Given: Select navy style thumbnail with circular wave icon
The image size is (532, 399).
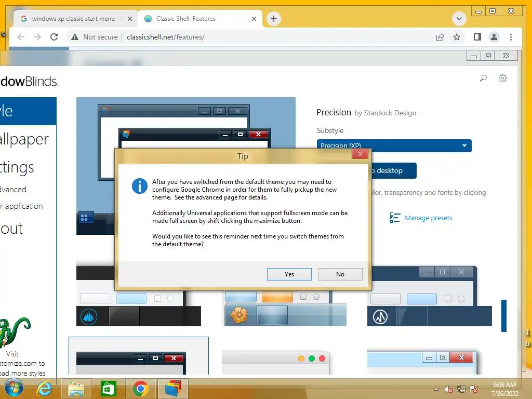Looking at the screenshot, I should (x=430, y=296).
